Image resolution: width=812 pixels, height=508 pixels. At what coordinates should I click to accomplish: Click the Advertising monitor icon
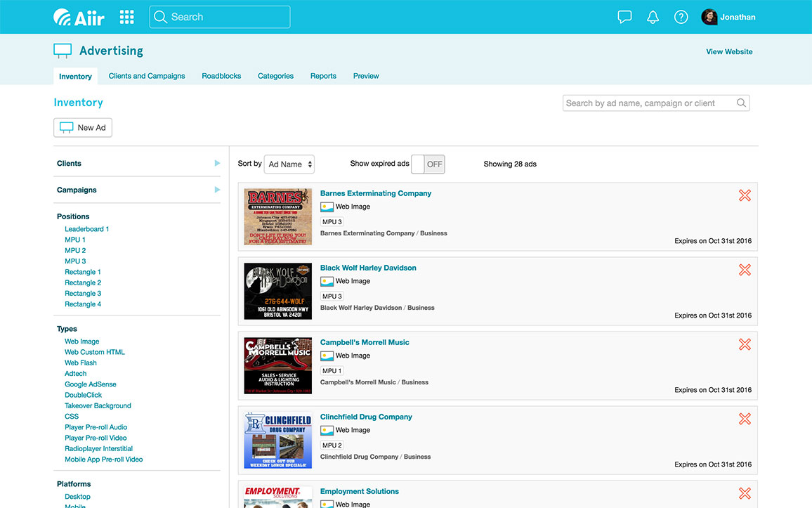(63, 51)
